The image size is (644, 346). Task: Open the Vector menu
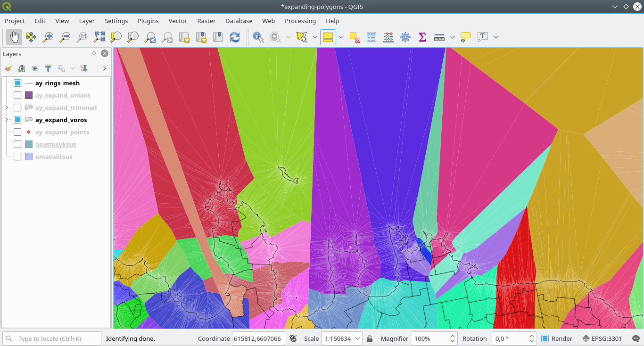click(x=178, y=21)
